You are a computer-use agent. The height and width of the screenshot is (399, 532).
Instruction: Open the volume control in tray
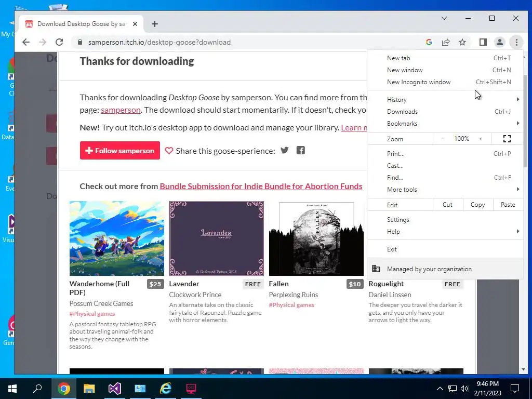pos(464,389)
